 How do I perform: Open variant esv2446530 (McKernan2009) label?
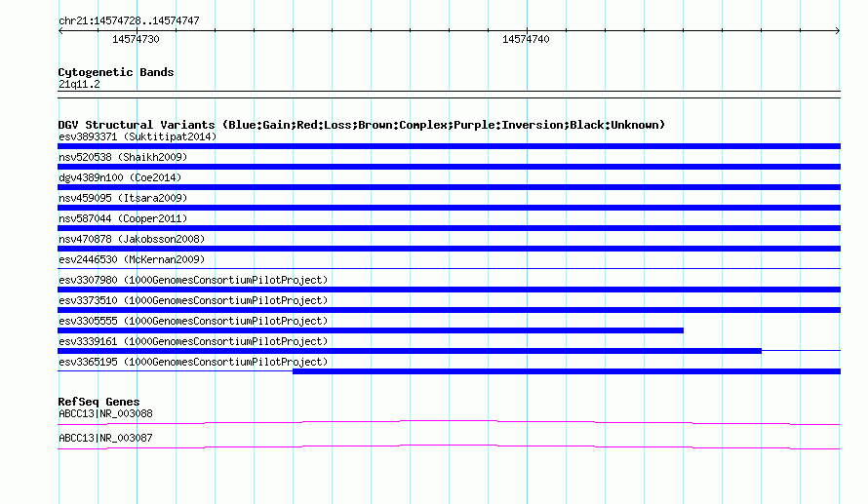pyautogui.click(x=132, y=259)
